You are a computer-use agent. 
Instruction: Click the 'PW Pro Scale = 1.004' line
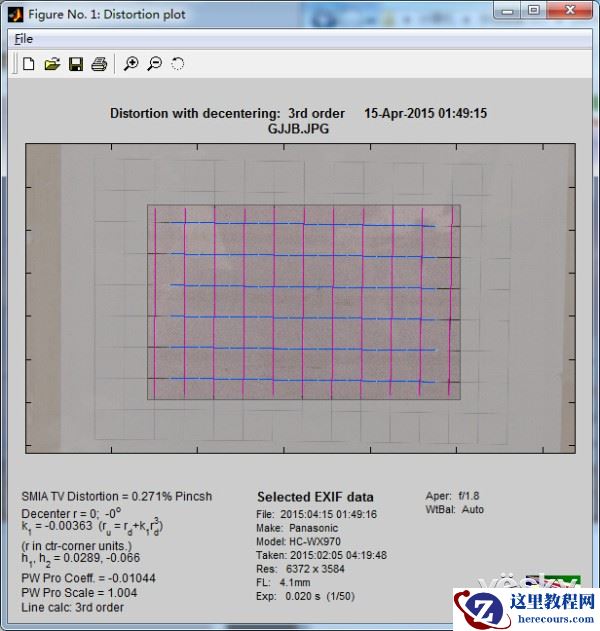(x=79, y=593)
